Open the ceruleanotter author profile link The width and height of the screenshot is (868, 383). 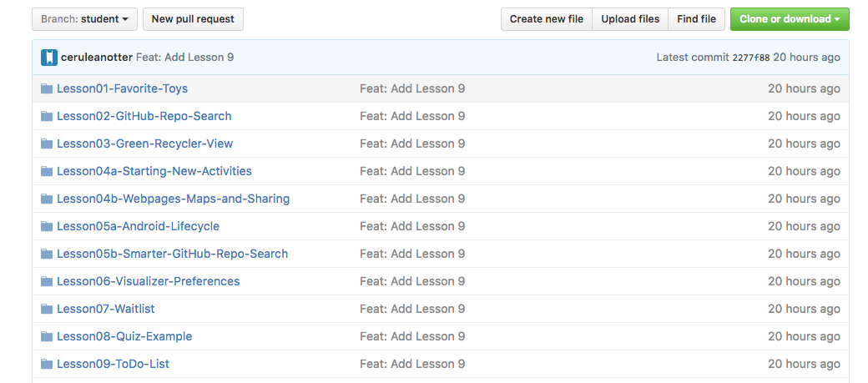pyautogui.click(x=97, y=58)
